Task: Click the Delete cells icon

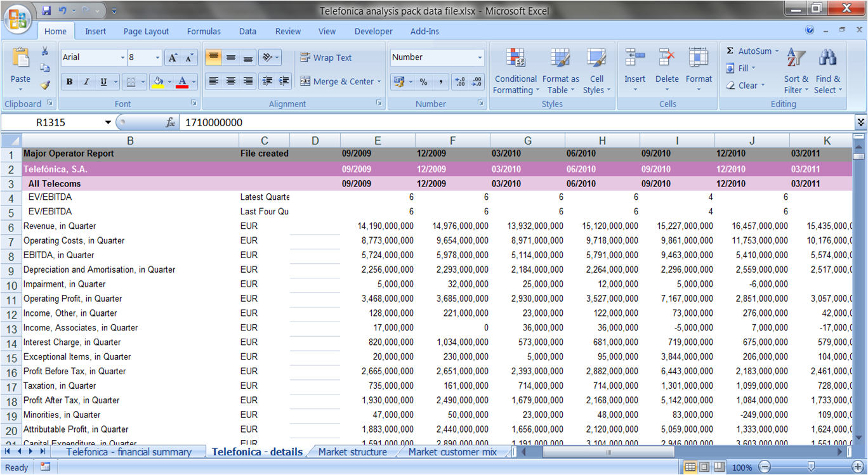Action: click(x=667, y=58)
